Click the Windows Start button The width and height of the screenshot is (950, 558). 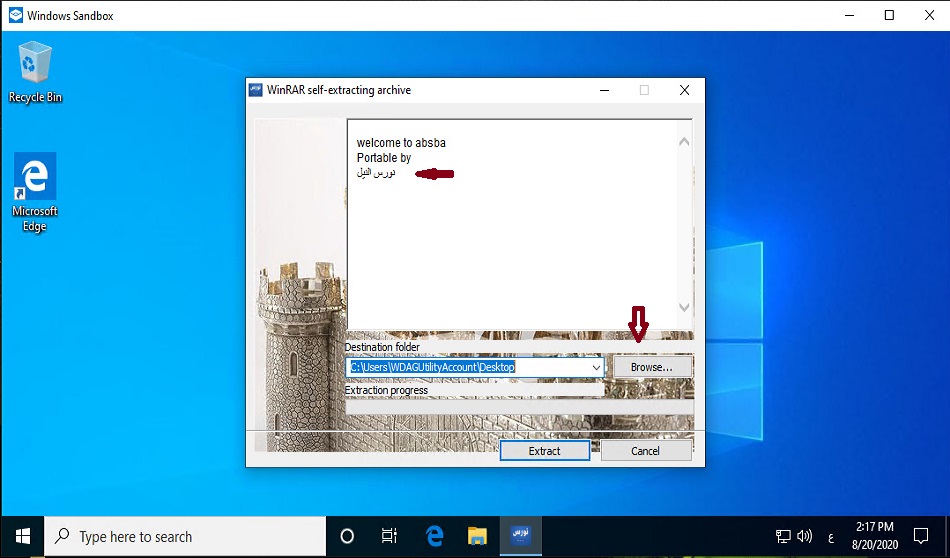[22, 536]
